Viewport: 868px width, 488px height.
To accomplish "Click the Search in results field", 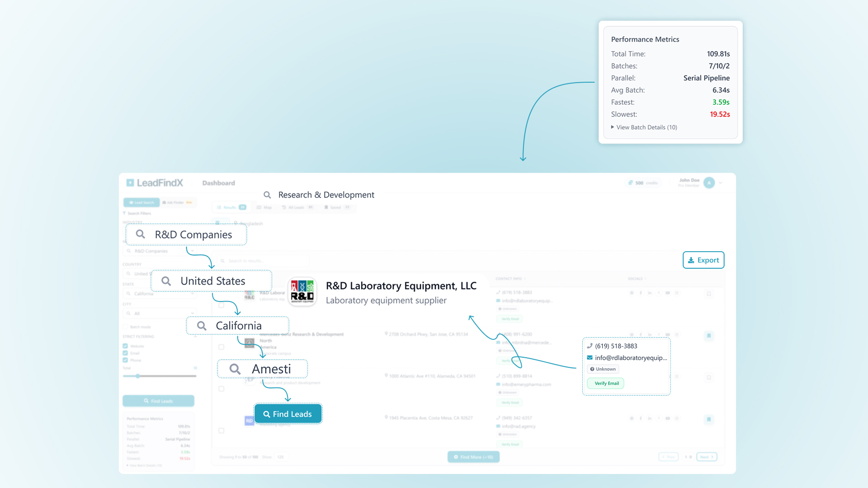I will pyautogui.click(x=263, y=261).
